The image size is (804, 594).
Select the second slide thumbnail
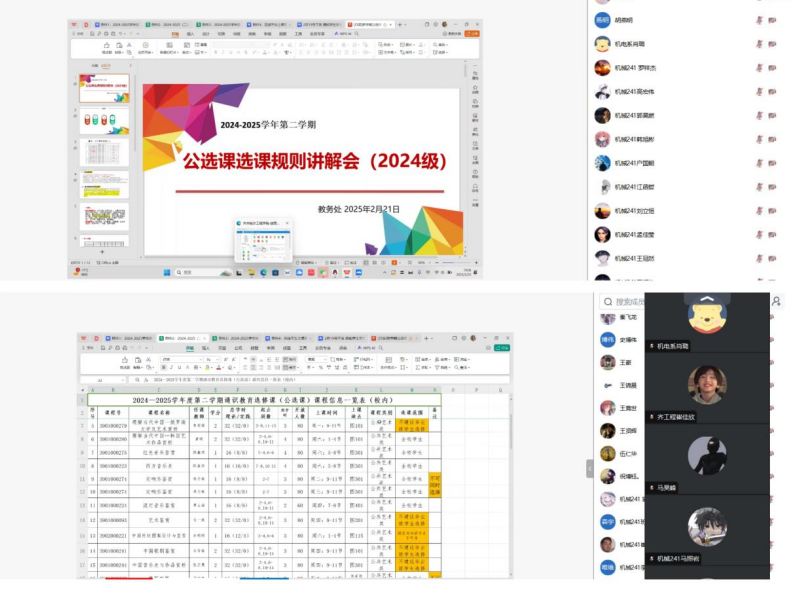click(104, 121)
